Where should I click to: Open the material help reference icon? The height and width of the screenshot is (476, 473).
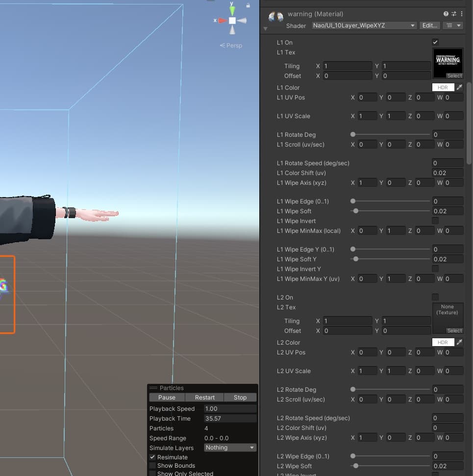(x=446, y=14)
